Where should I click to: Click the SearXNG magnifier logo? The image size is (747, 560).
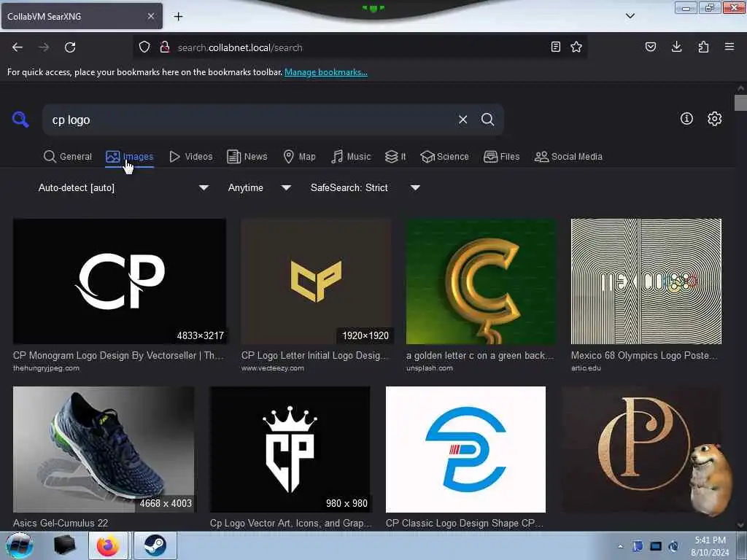tap(20, 119)
